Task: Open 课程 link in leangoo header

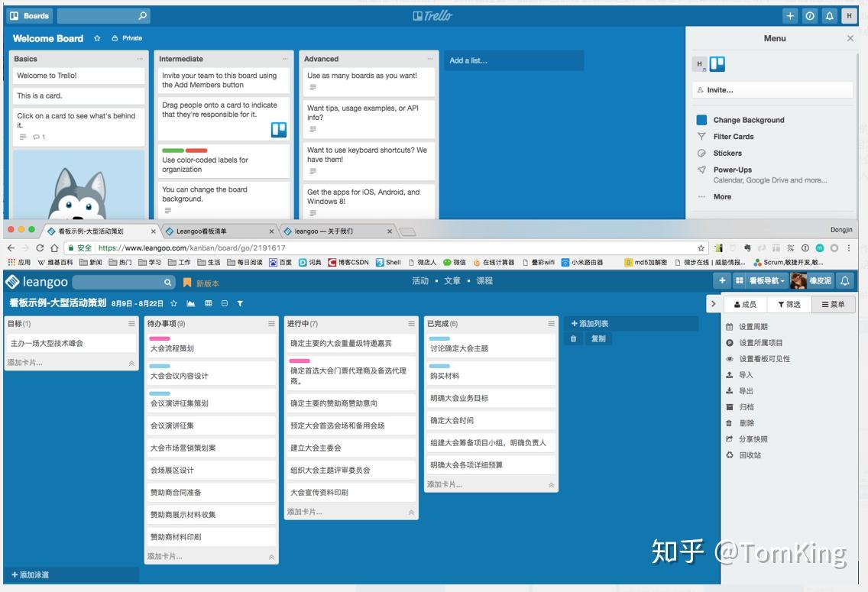Action: pyautogui.click(x=484, y=281)
